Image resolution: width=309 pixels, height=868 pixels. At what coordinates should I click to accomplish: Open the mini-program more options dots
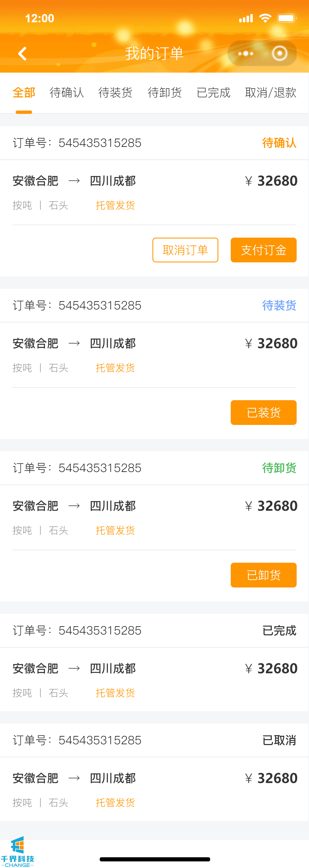tap(246, 53)
